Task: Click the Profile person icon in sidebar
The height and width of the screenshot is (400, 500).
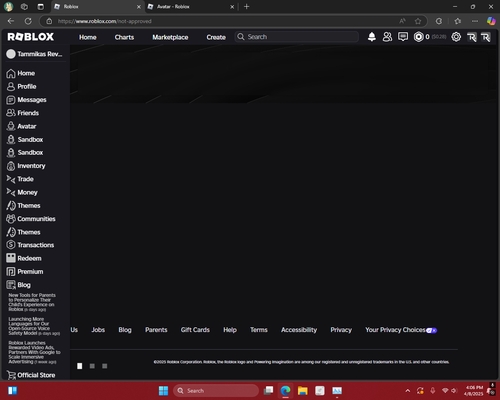Action: (11, 87)
